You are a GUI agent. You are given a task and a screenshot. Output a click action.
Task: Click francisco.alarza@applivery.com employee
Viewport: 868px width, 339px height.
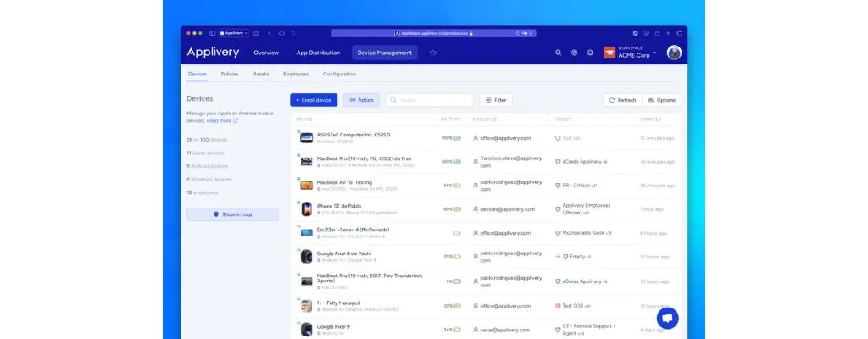[511, 162]
